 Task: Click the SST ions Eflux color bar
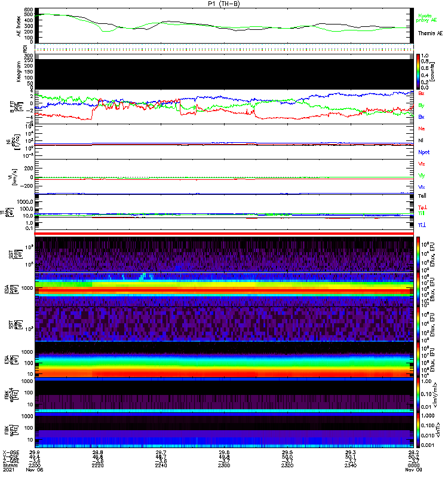click(418, 255)
